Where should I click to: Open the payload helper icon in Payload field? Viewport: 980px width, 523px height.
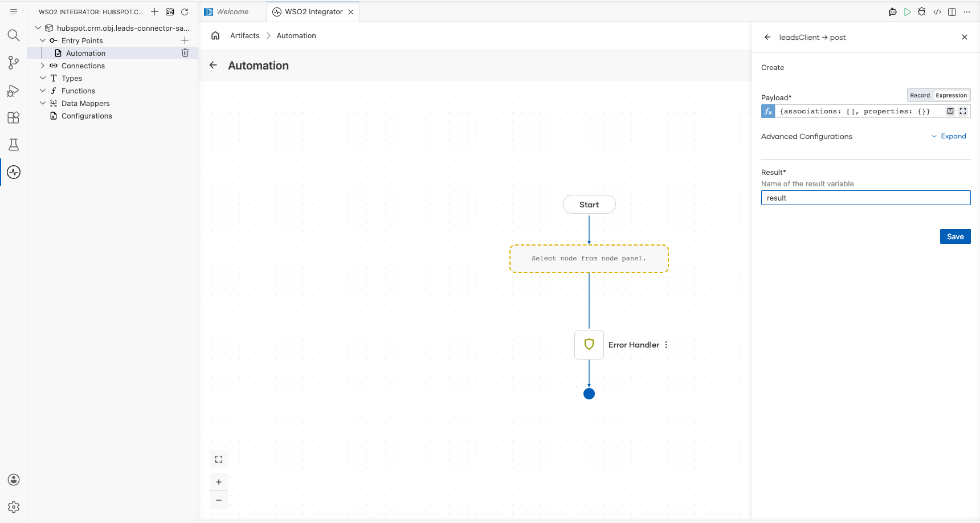(950, 111)
